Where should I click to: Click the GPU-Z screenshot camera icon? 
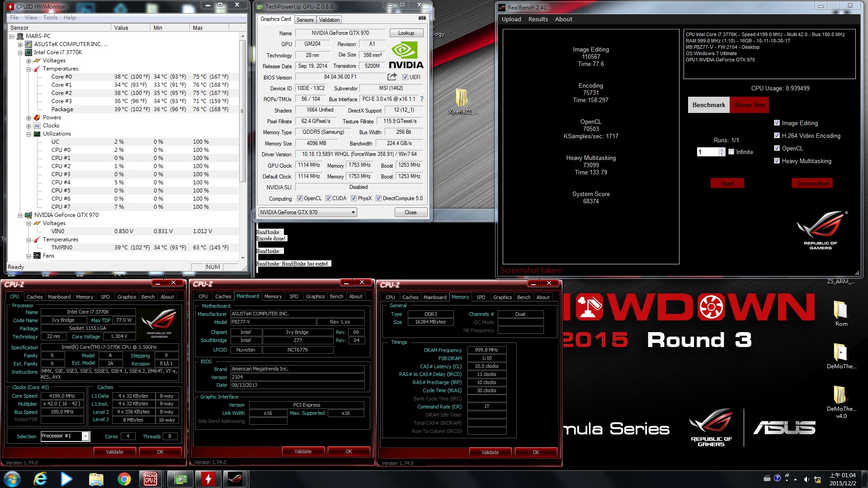(422, 19)
